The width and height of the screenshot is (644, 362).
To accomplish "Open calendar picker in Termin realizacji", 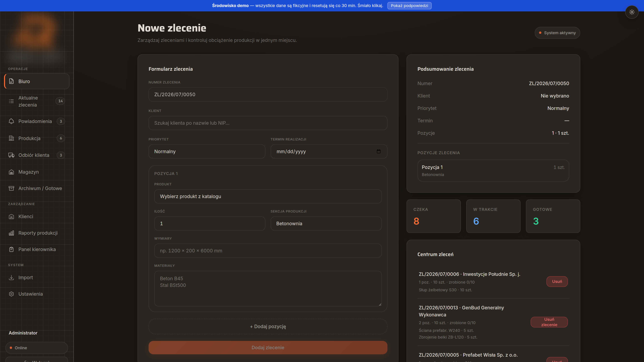I will pyautogui.click(x=379, y=151).
